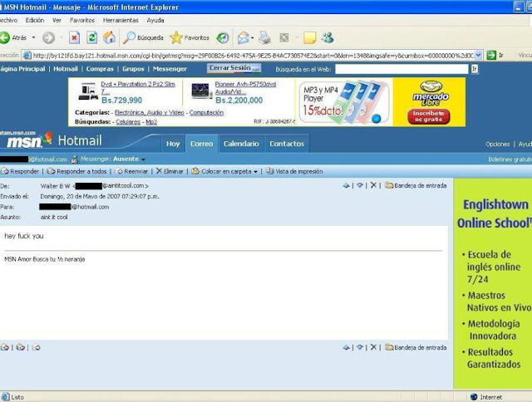The width and height of the screenshot is (532, 402).
Task: Switch to the Contactos tab
Action: (x=287, y=144)
